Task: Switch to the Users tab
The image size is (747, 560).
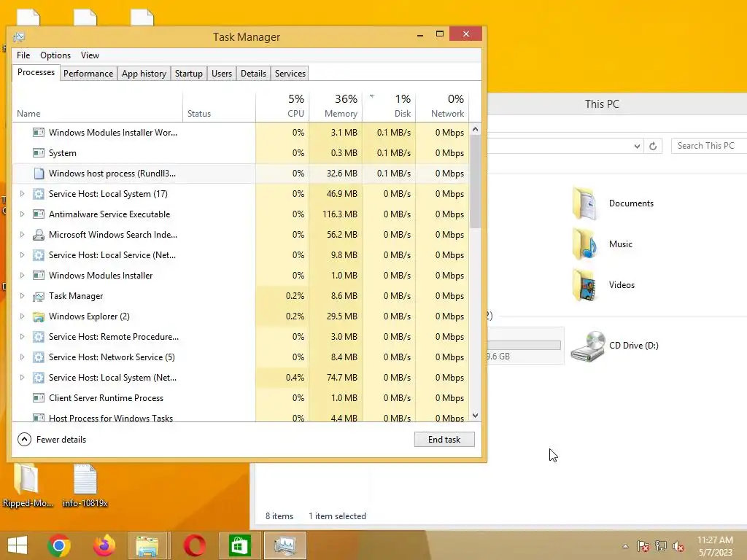Action: [222, 74]
